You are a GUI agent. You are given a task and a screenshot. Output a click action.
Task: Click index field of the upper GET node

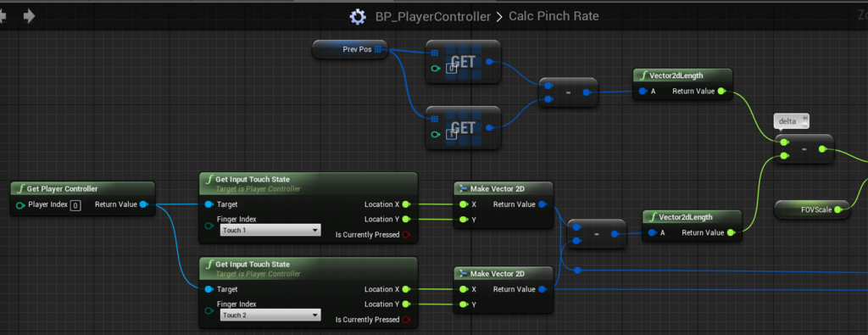point(451,69)
